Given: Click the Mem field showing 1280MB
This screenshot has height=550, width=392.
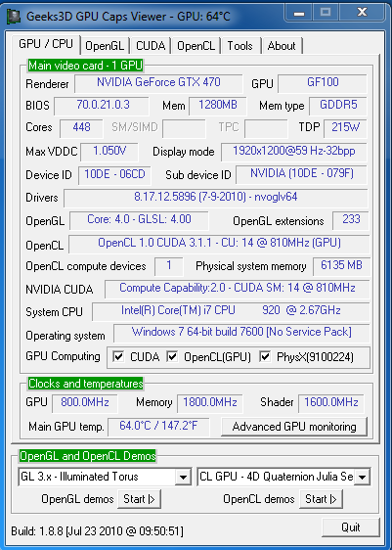Looking at the screenshot, I should coord(218,106).
